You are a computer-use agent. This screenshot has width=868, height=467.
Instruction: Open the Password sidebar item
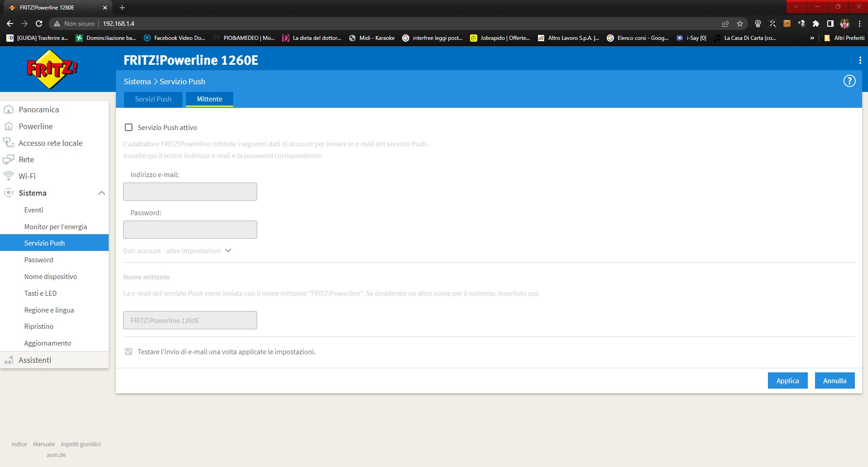coord(38,260)
